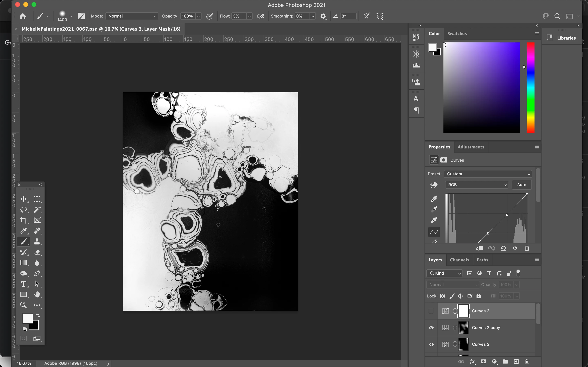The width and height of the screenshot is (588, 367).
Task: Select the Lasso tool
Action: 23,209
